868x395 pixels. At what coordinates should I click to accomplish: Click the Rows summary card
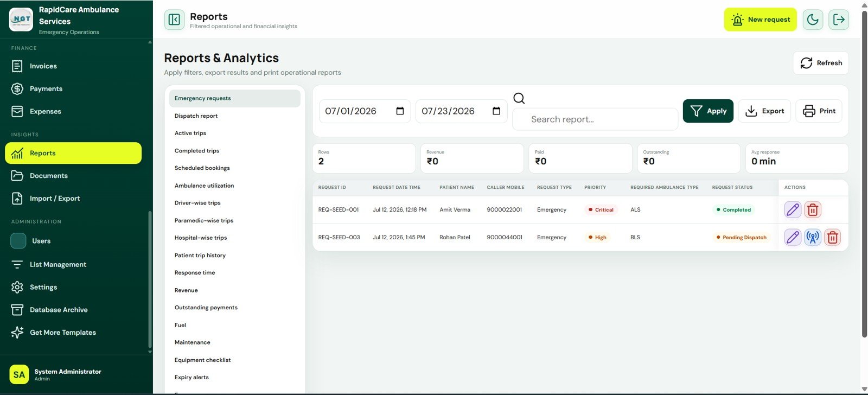tap(364, 158)
